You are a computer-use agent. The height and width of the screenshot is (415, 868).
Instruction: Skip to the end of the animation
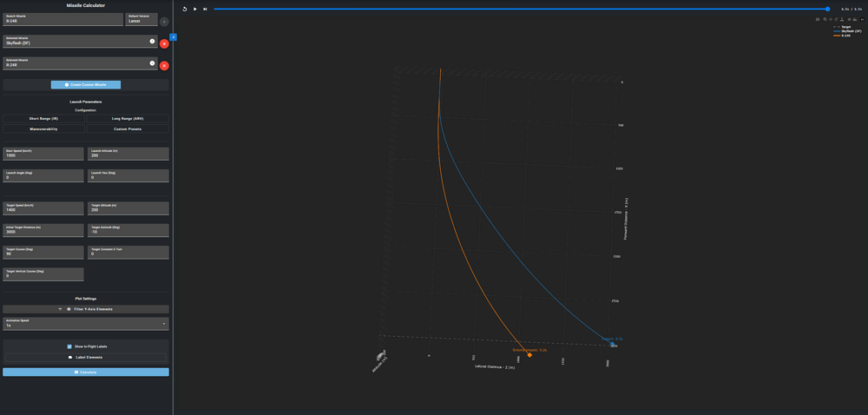[205, 9]
